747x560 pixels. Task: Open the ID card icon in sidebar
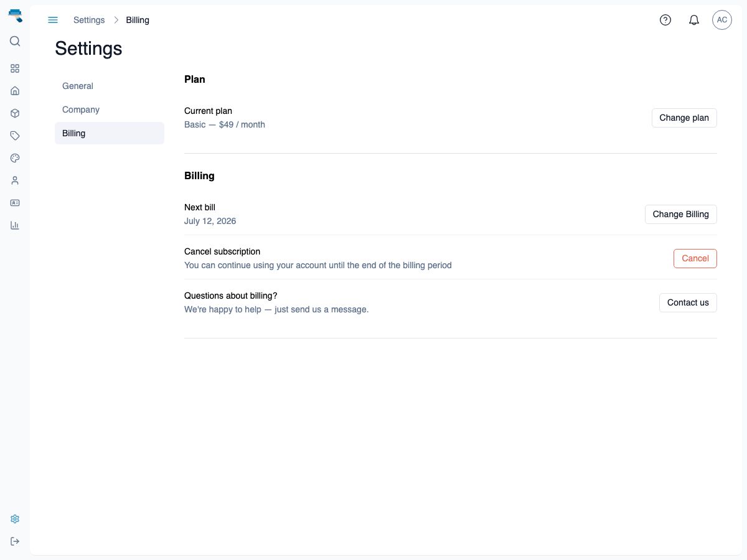(x=15, y=203)
